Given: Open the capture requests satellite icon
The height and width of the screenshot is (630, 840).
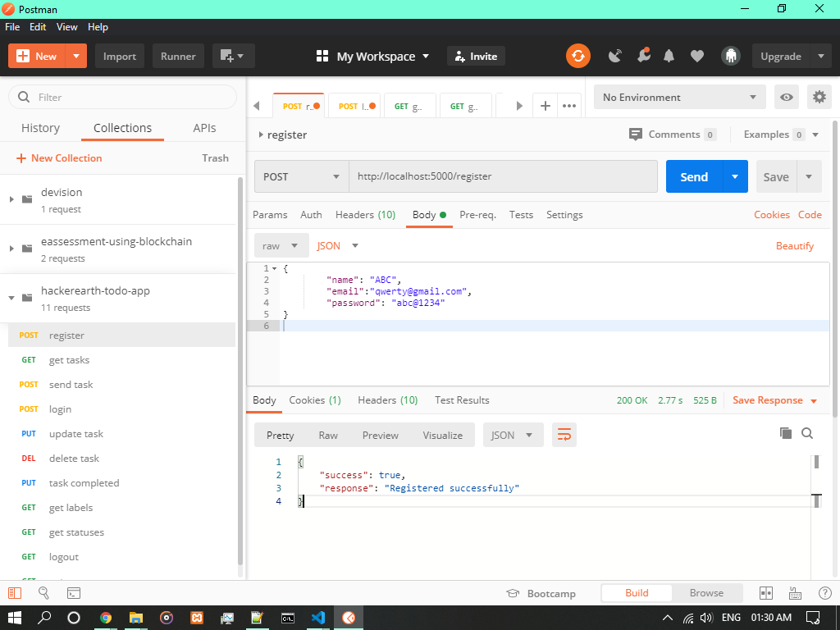Looking at the screenshot, I should click(x=615, y=57).
